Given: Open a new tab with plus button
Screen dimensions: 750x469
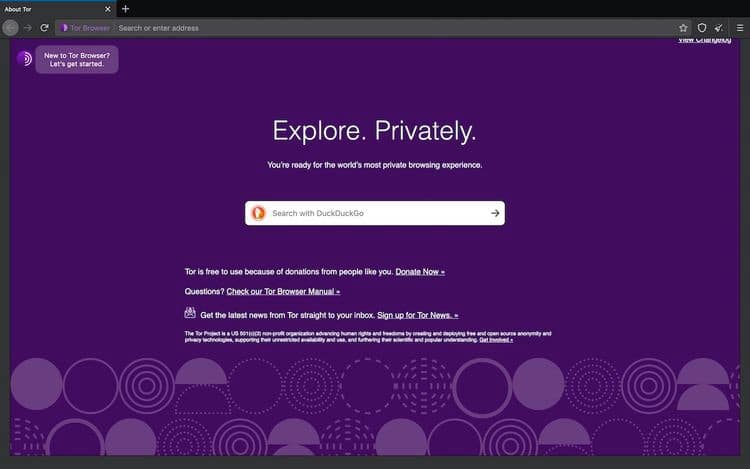Looking at the screenshot, I should (x=125, y=9).
